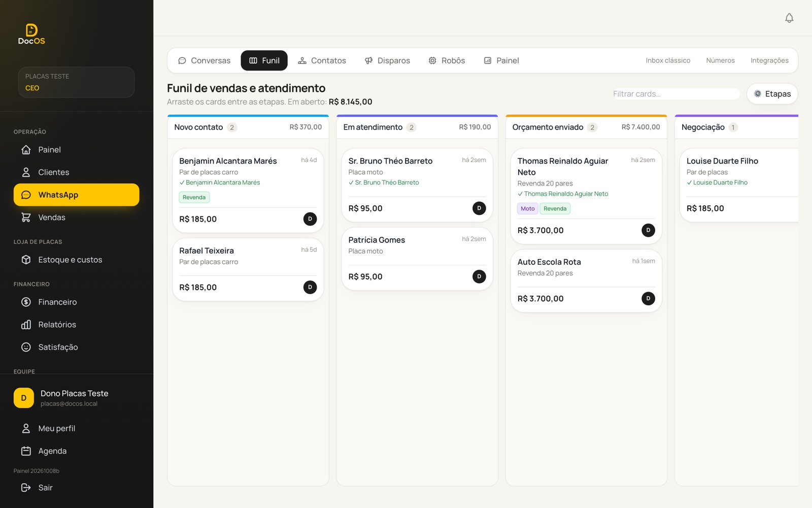Open Sr. Bruno Théo Barreto card

[417, 185]
